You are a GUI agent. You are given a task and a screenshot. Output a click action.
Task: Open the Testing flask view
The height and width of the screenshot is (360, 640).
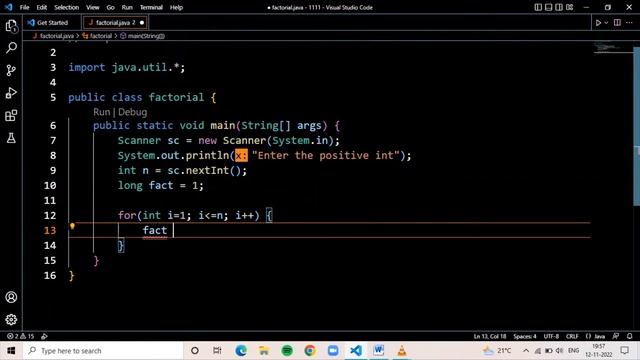pyautogui.click(x=11, y=138)
